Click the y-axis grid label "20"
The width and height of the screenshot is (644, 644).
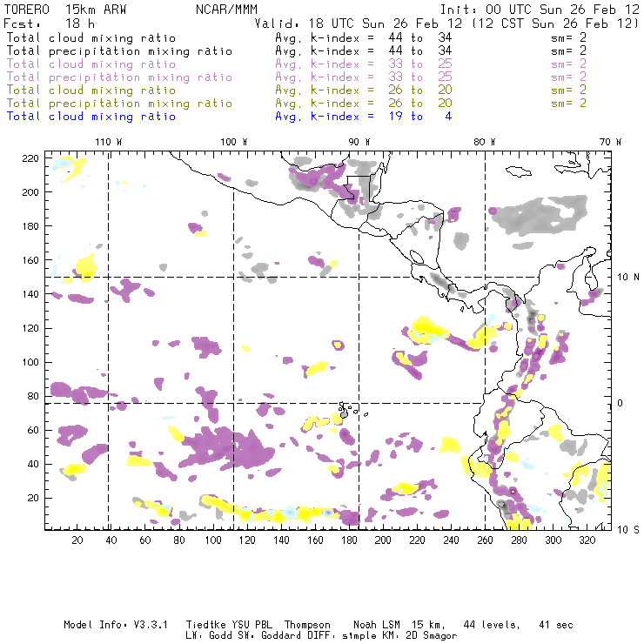pos(33,498)
